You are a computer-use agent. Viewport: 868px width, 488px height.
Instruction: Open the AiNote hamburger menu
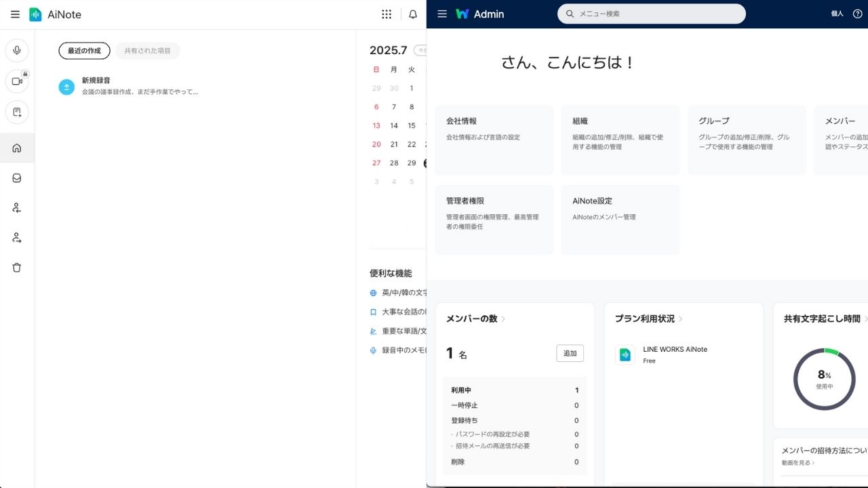point(15,14)
